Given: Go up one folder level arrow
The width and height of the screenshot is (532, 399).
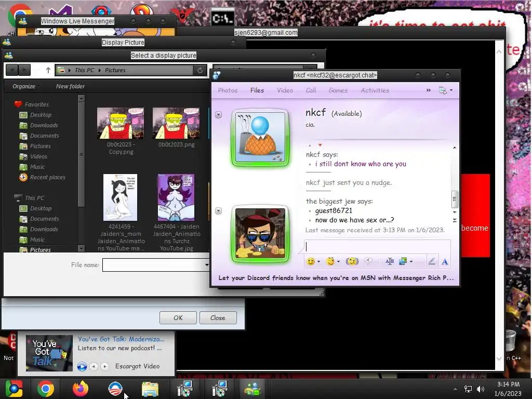Looking at the screenshot, I should pos(48,70).
